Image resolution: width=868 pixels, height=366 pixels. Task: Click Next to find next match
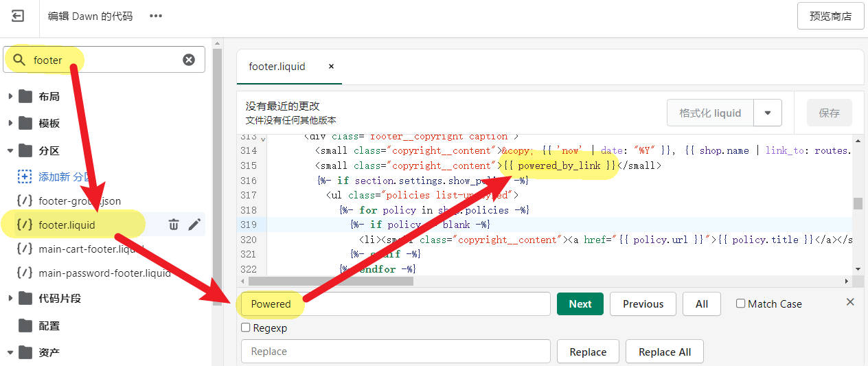coord(580,304)
